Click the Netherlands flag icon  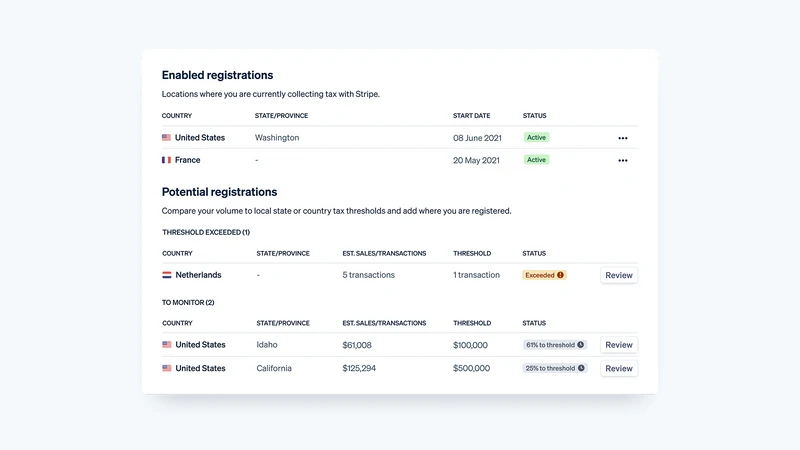tap(167, 275)
